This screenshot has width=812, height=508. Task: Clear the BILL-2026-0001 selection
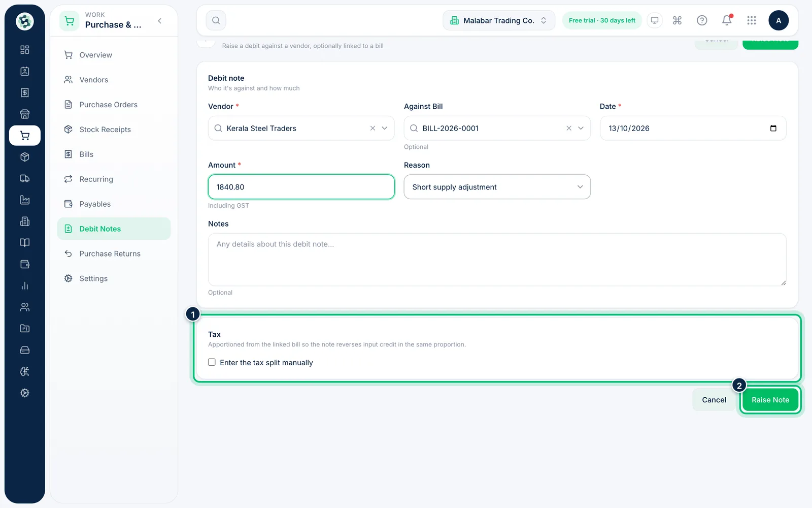coord(569,128)
